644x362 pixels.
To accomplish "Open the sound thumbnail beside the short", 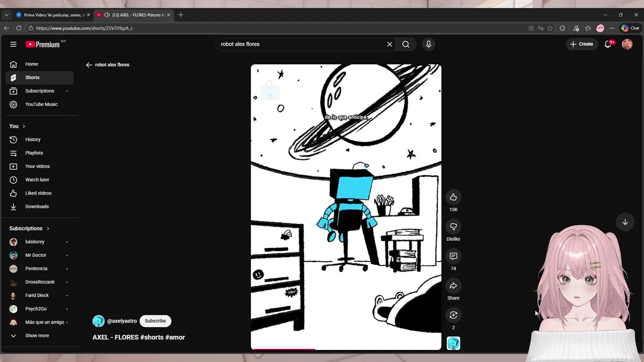I will [453, 343].
